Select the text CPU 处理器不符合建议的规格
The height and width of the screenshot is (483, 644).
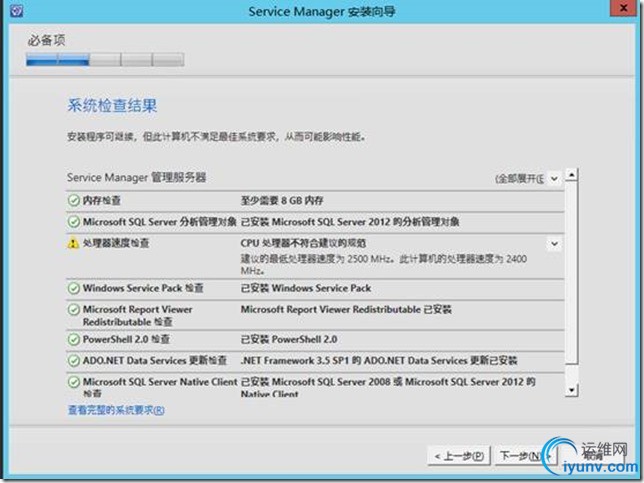(x=303, y=244)
